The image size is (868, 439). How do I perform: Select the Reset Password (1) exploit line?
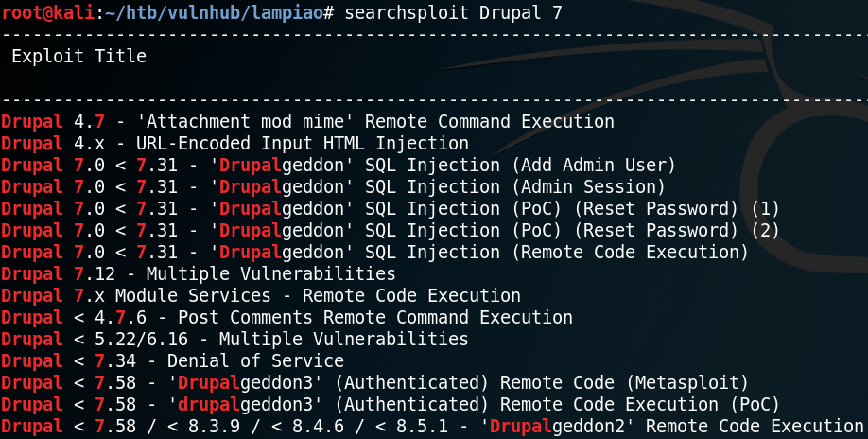391,209
